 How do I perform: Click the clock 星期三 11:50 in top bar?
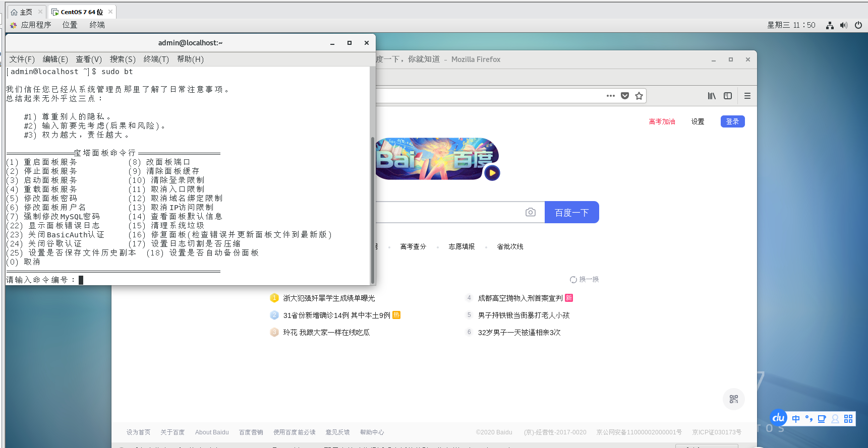pyautogui.click(x=791, y=25)
